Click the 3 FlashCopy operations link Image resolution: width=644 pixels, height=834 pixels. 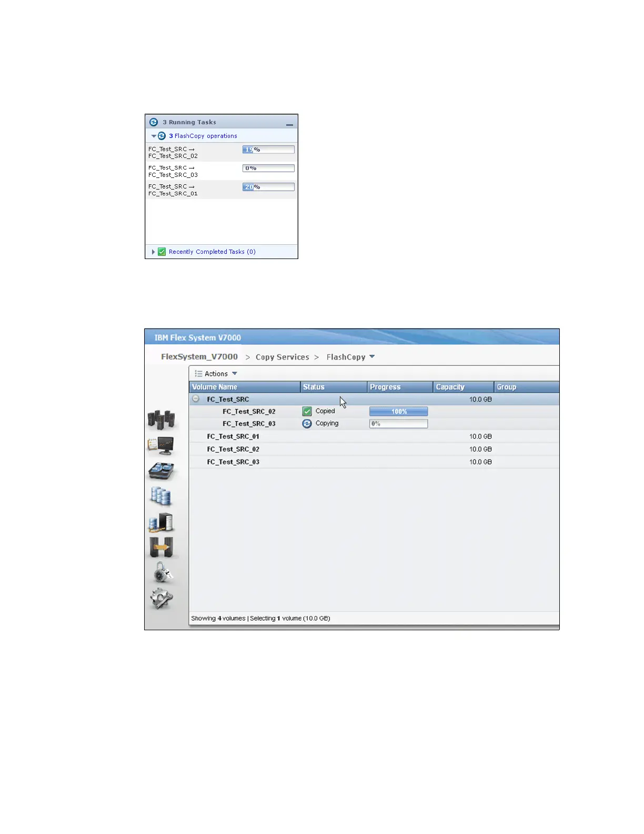tap(203, 136)
